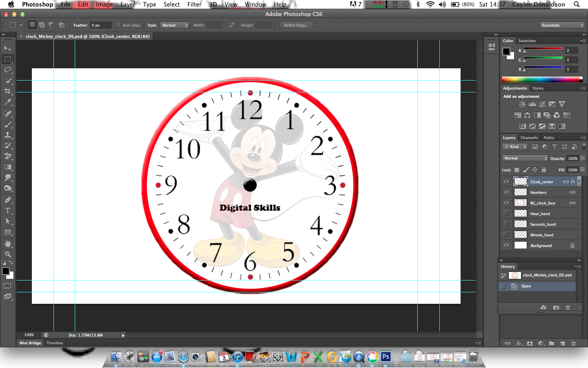Image resolution: width=588 pixels, height=368 pixels.
Task: Click the Numbers layer thumbnail
Action: point(520,192)
